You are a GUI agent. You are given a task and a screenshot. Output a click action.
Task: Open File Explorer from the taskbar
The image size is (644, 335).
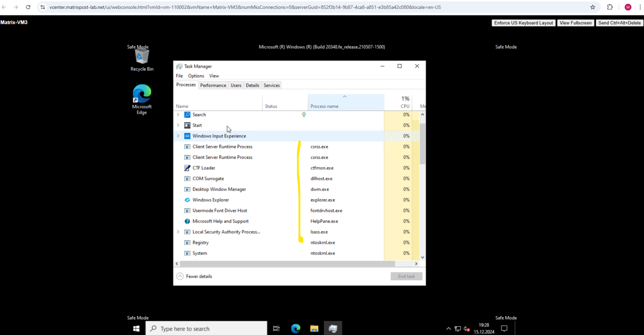coord(314,329)
